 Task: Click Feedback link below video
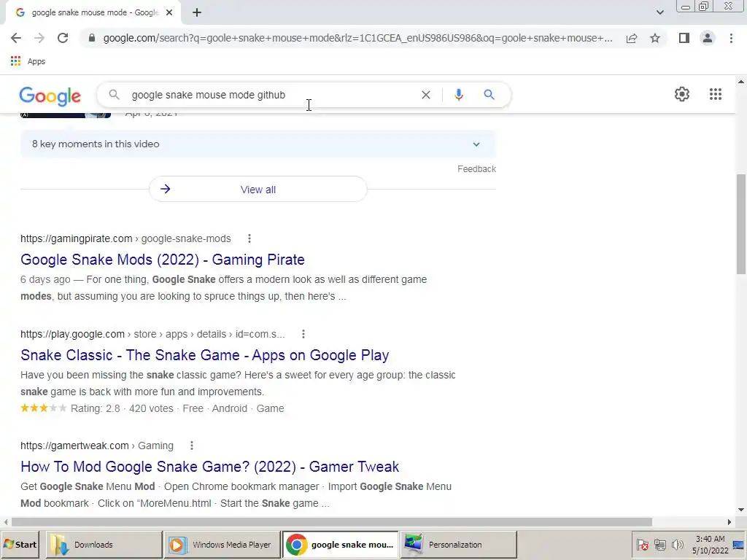(x=476, y=169)
